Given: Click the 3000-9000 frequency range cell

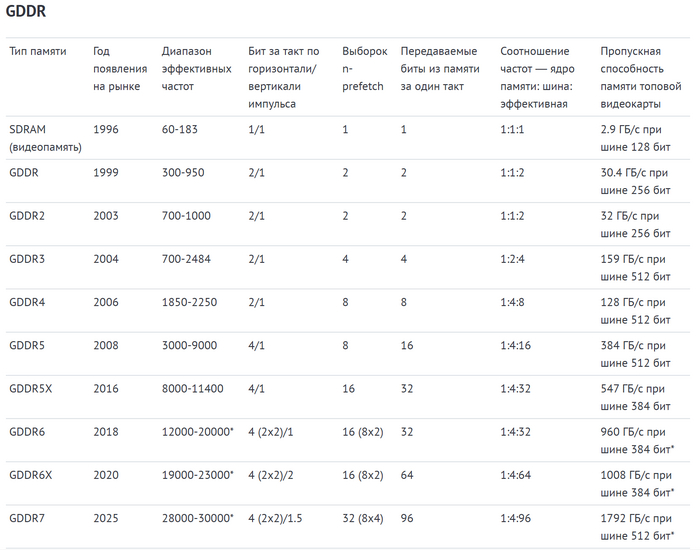Looking at the screenshot, I should 189,345.
